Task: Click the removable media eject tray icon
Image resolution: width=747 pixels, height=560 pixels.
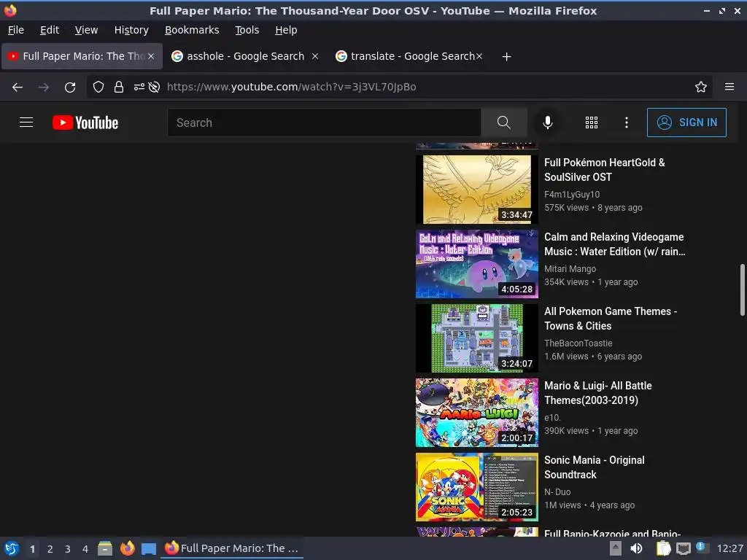Action: pos(616,548)
